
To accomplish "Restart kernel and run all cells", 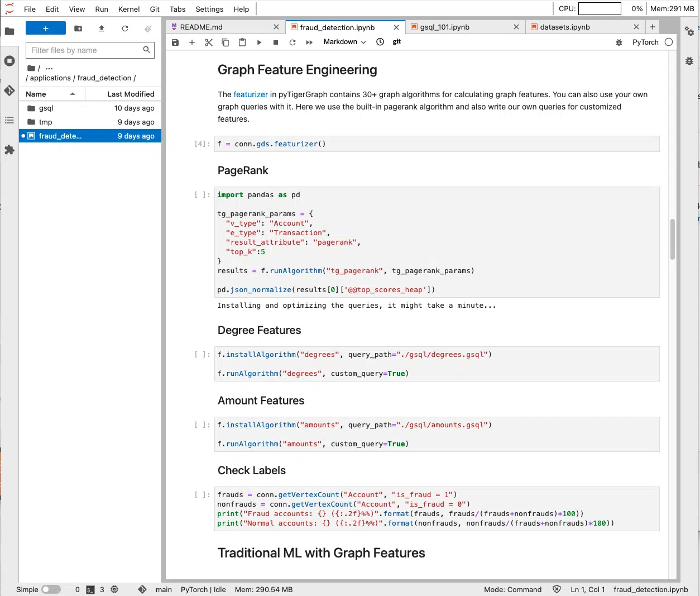I will point(309,42).
